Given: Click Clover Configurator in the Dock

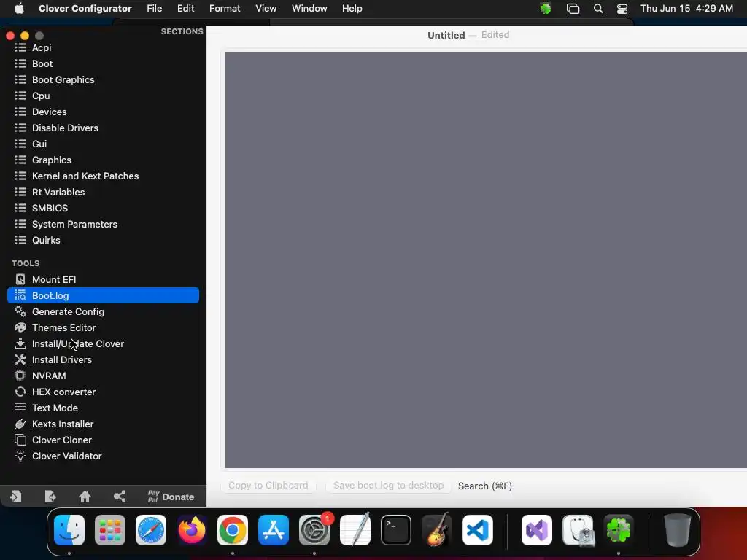Looking at the screenshot, I should pos(619,530).
